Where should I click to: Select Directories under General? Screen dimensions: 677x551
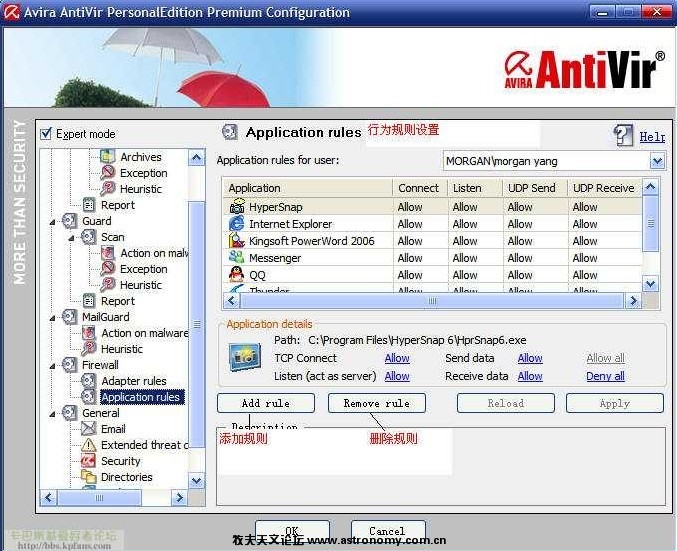pos(127,477)
